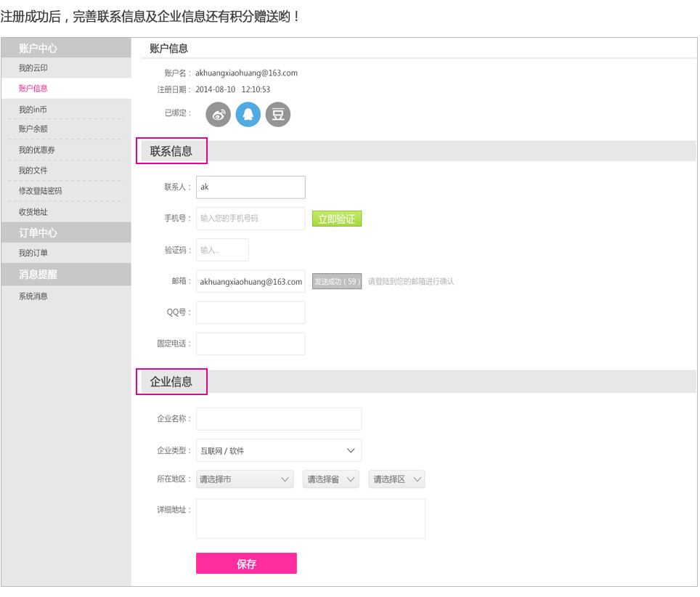The height and width of the screenshot is (597, 700).
Task: Click the pink 保存 button
Action: (246, 564)
